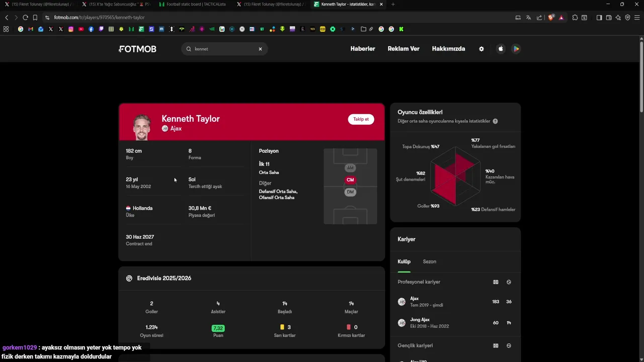Open the Haberler menu item
This screenshot has width=644, height=362.
point(363,49)
